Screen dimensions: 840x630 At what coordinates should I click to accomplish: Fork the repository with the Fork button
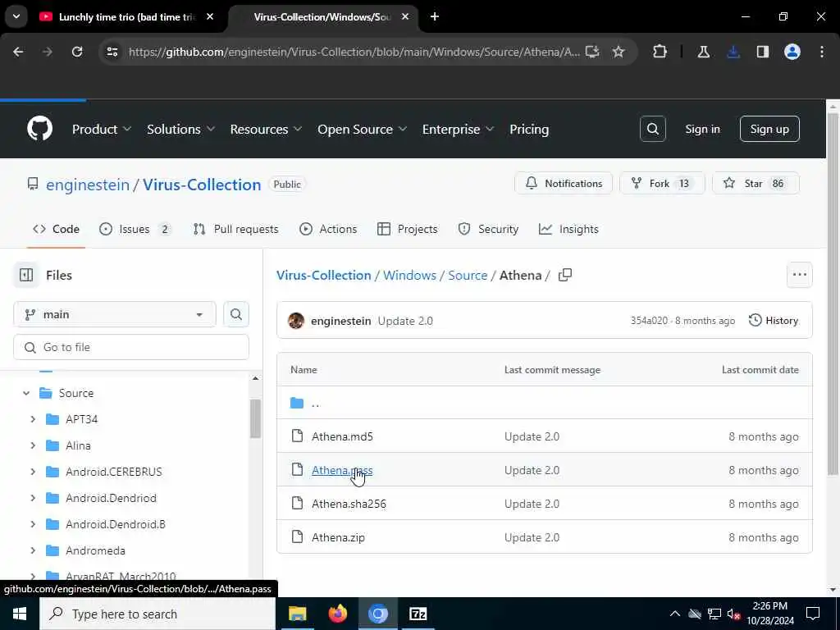point(662,183)
